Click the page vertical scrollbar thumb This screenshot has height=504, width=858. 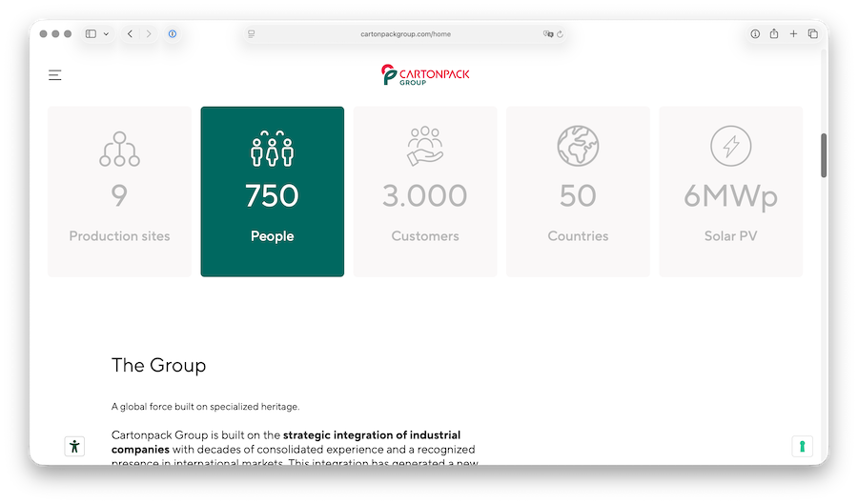tap(824, 154)
